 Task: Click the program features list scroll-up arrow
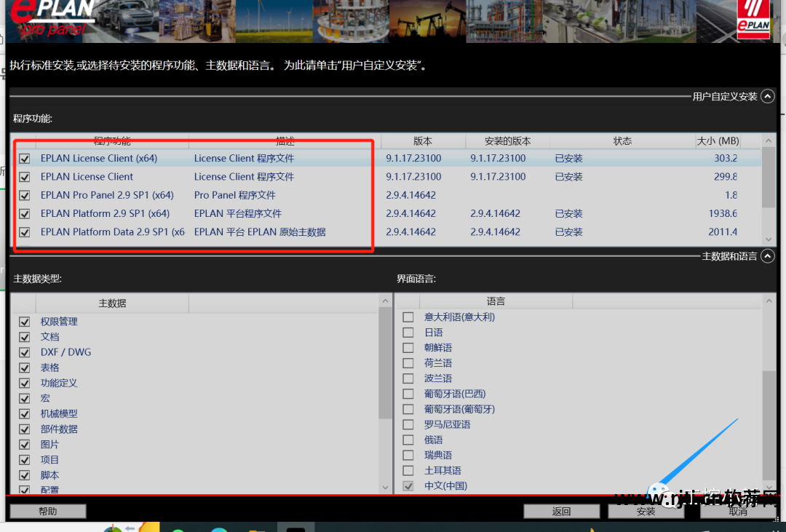tap(769, 141)
